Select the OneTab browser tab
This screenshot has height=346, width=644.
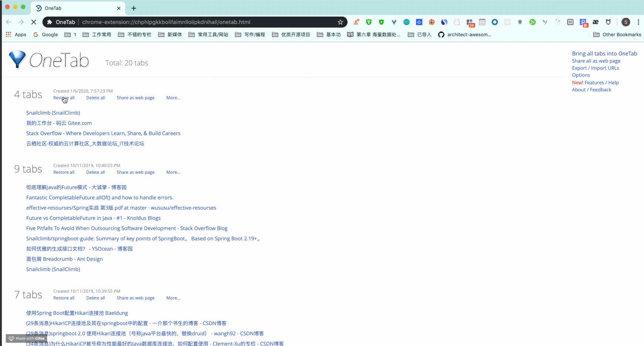78,8
